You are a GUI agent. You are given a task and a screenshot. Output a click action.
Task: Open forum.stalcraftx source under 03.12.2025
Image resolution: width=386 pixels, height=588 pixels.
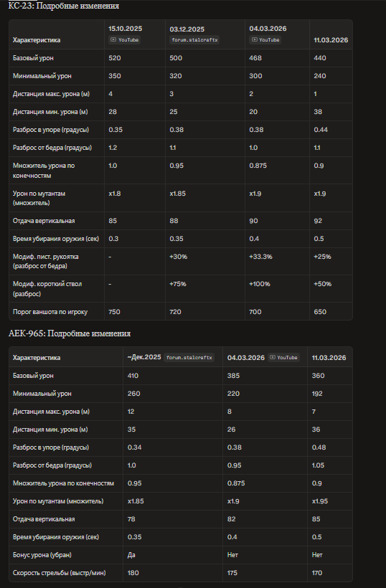pyautogui.click(x=194, y=39)
